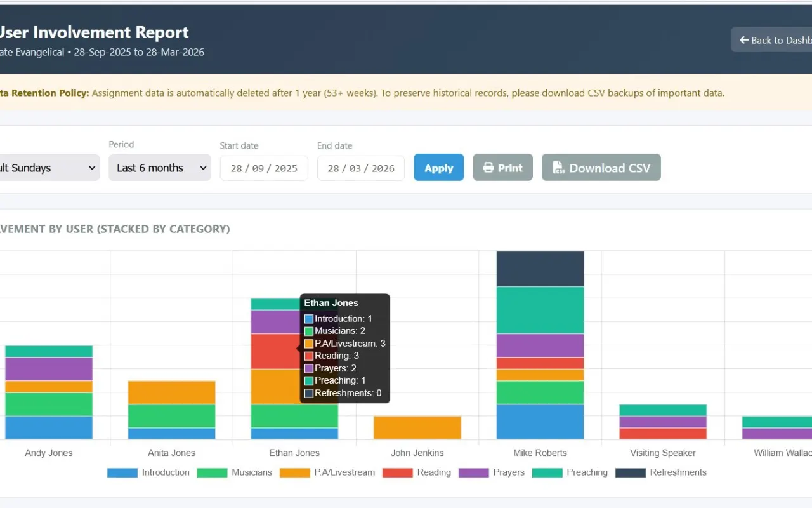The width and height of the screenshot is (812, 508).
Task: Click Anita Jones' green Musicians segment
Action: coord(172,416)
